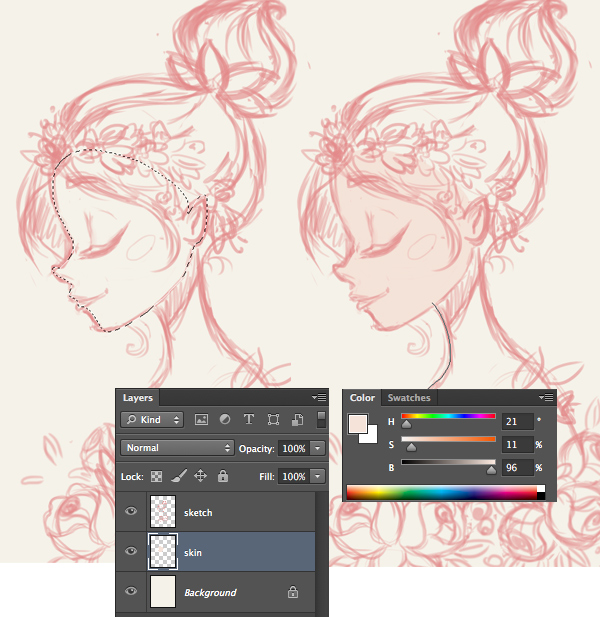Click the Fill label

(x=267, y=477)
